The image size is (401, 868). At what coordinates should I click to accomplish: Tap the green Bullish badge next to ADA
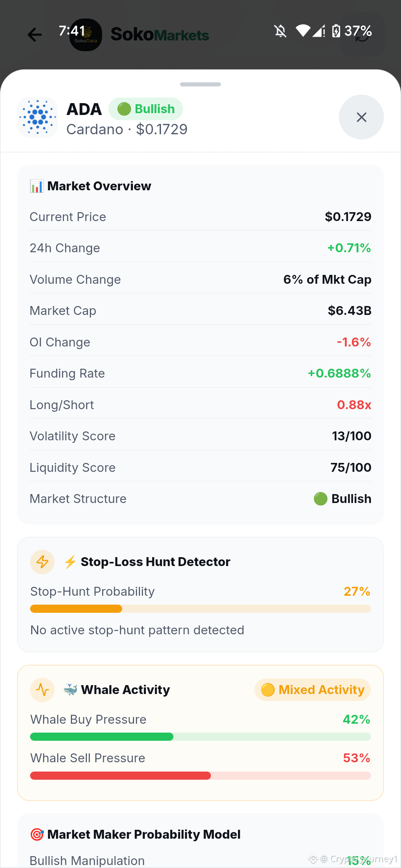point(146,109)
